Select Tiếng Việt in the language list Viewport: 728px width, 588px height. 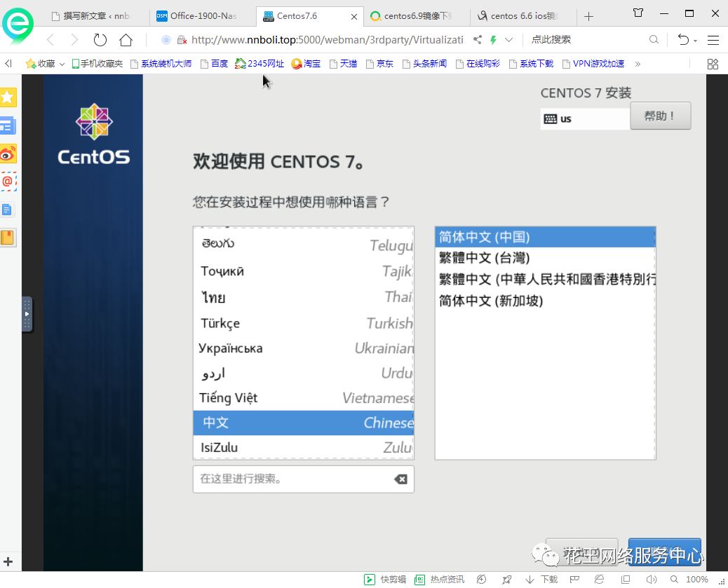point(303,398)
